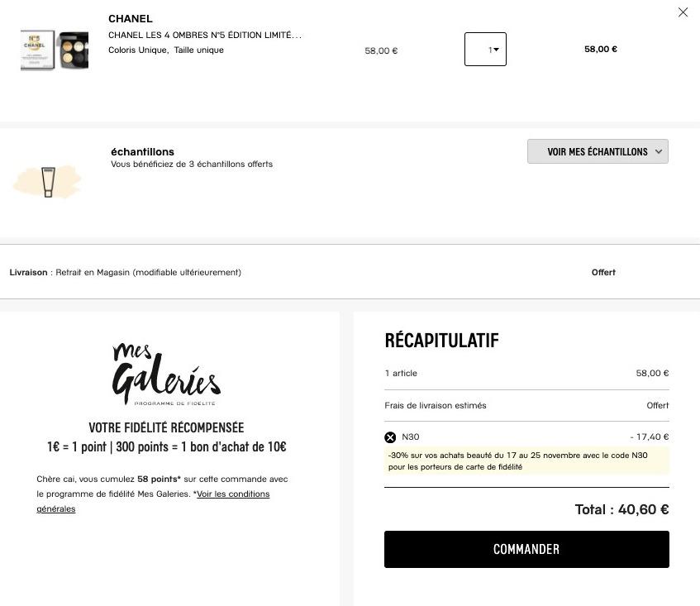The width and height of the screenshot is (700, 606).
Task: Close the cart panel with the X
Action: click(683, 12)
